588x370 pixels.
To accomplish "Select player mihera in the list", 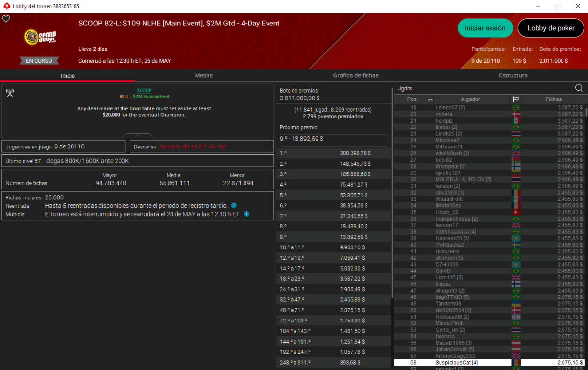I will tap(489, 114).
